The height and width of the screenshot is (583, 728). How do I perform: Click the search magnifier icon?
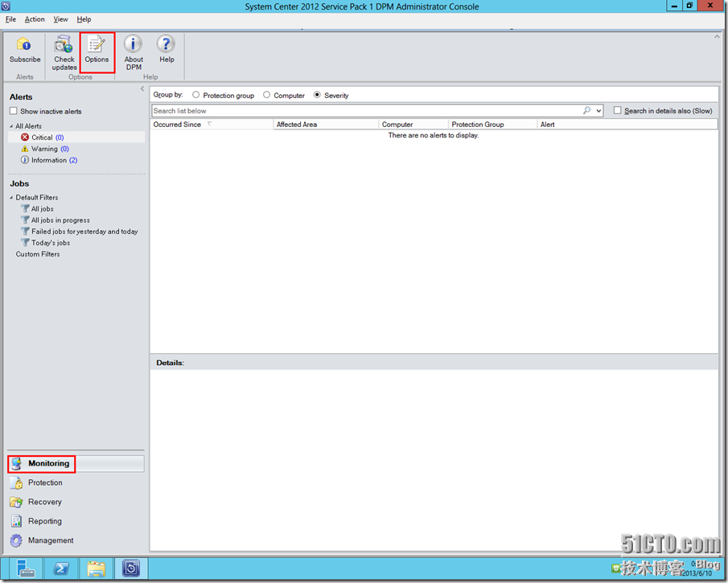(x=587, y=110)
